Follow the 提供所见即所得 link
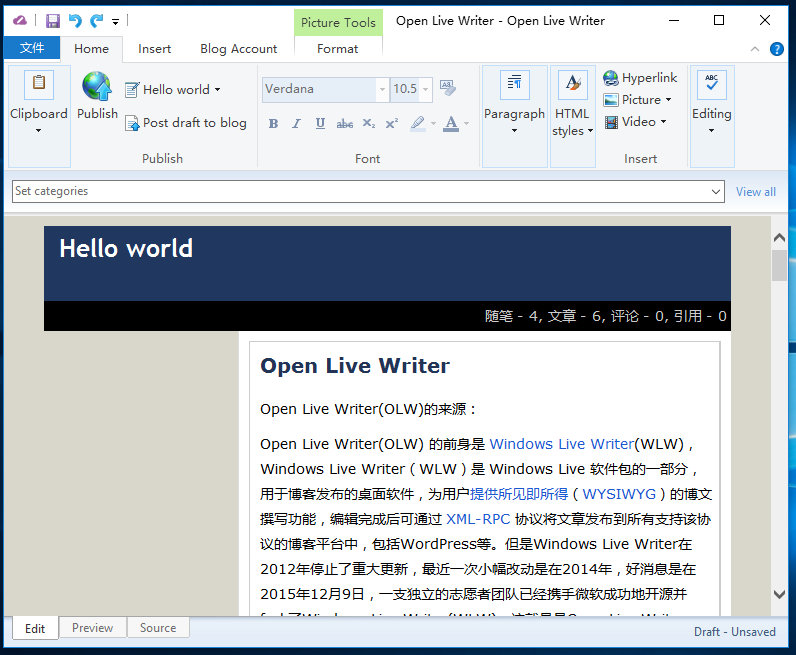This screenshot has height=655, width=796. [x=519, y=494]
